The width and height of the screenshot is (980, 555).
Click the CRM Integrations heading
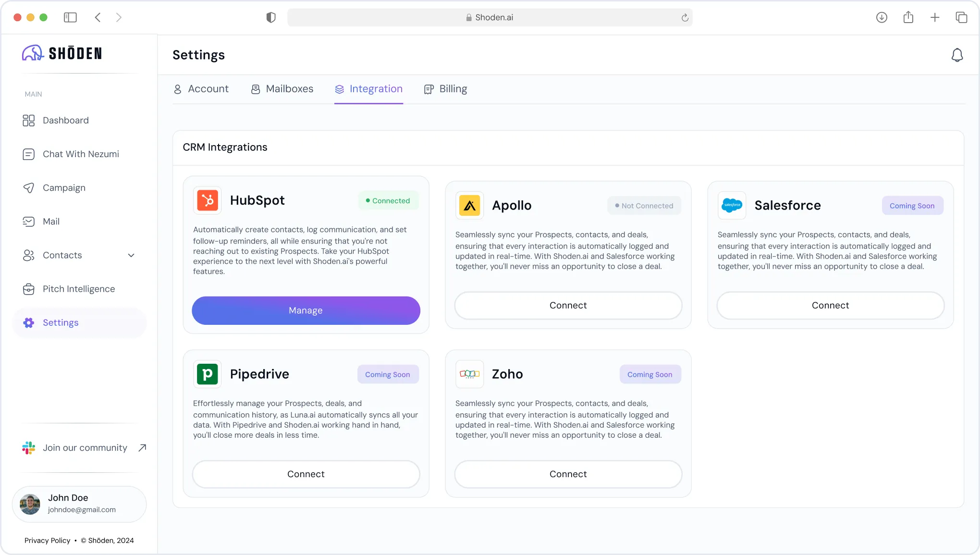point(225,147)
